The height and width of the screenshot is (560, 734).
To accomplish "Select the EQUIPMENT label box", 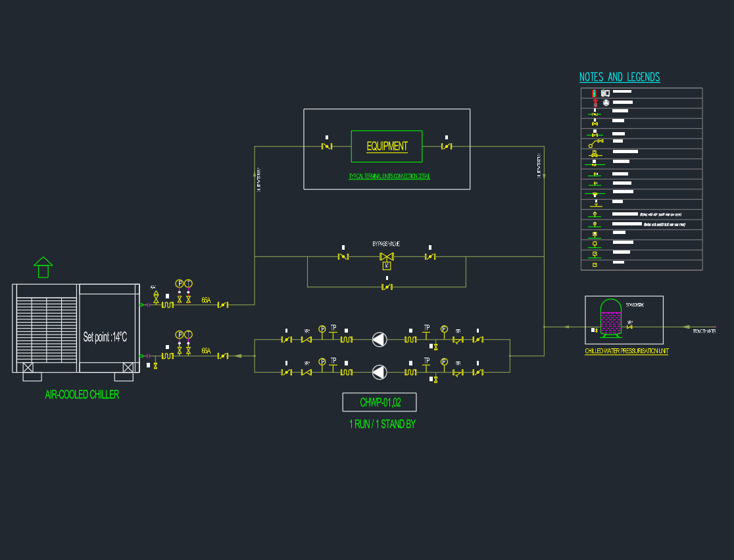I will click(387, 146).
